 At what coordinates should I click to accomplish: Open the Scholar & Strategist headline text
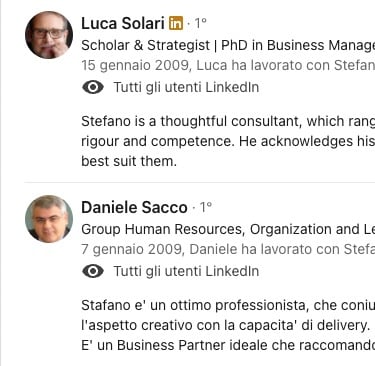(x=228, y=45)
